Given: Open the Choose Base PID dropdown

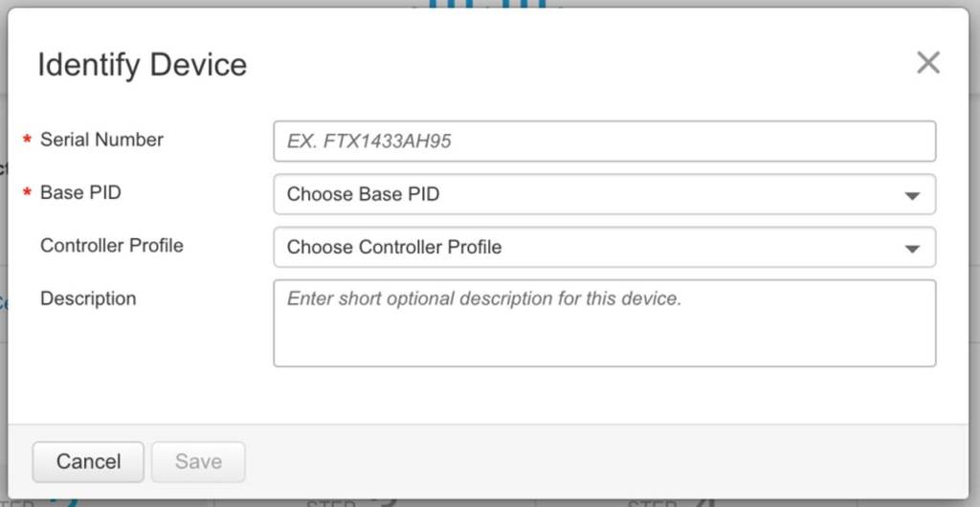Looking at the screenshot, I should 593,194.
